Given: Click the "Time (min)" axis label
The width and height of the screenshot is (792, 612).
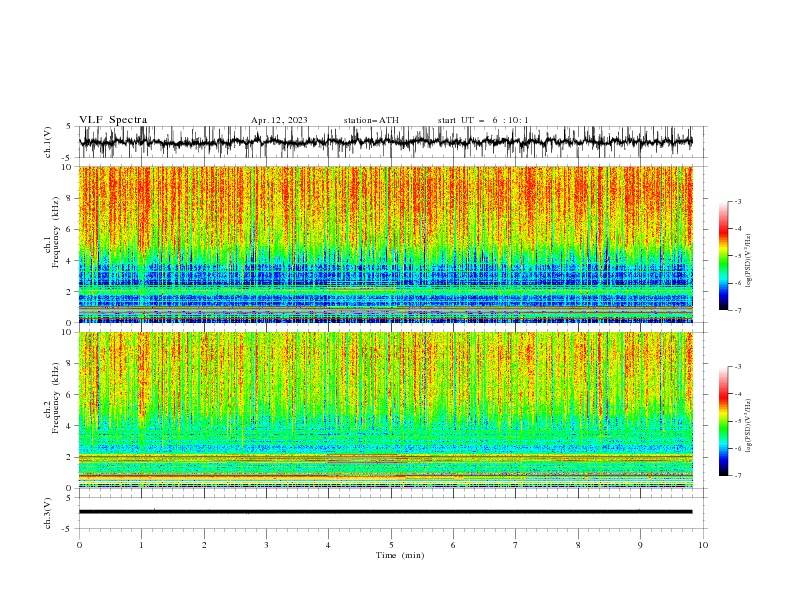Looking at the screenshot, I should [x=400, y=555].
